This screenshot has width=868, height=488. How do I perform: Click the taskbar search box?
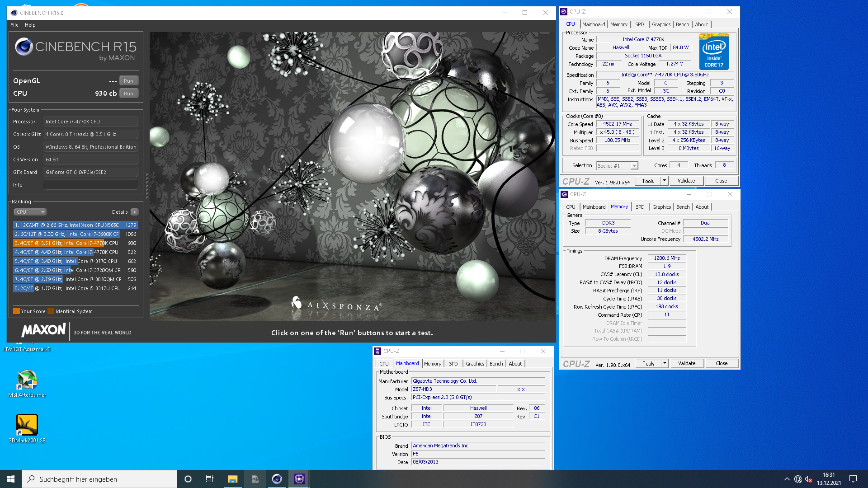pos(99,479)
